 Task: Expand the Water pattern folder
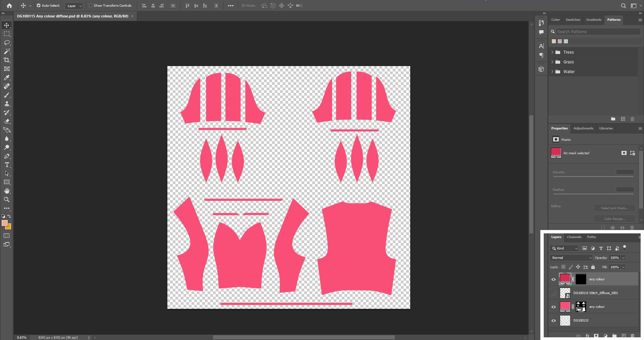pos(552,72)
